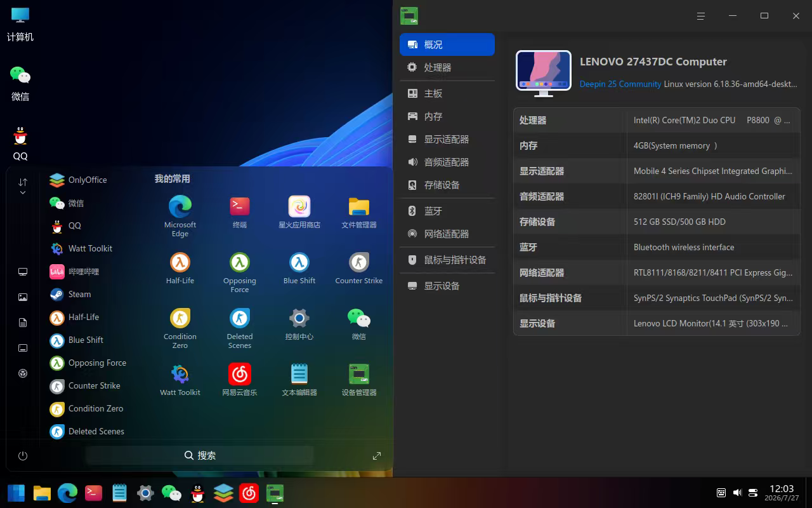Open the 计算机 desktop icon

coord(20,24)
